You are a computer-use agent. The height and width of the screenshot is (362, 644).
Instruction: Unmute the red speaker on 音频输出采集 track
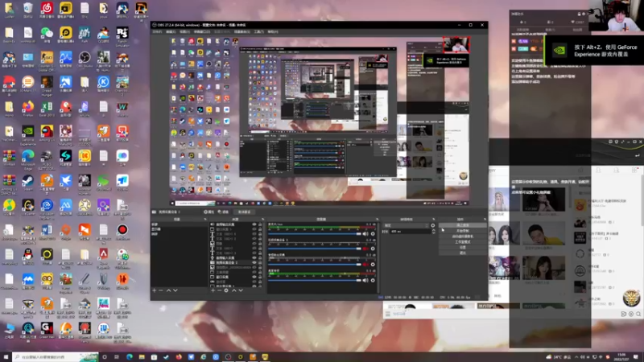(x=365, y=265)
